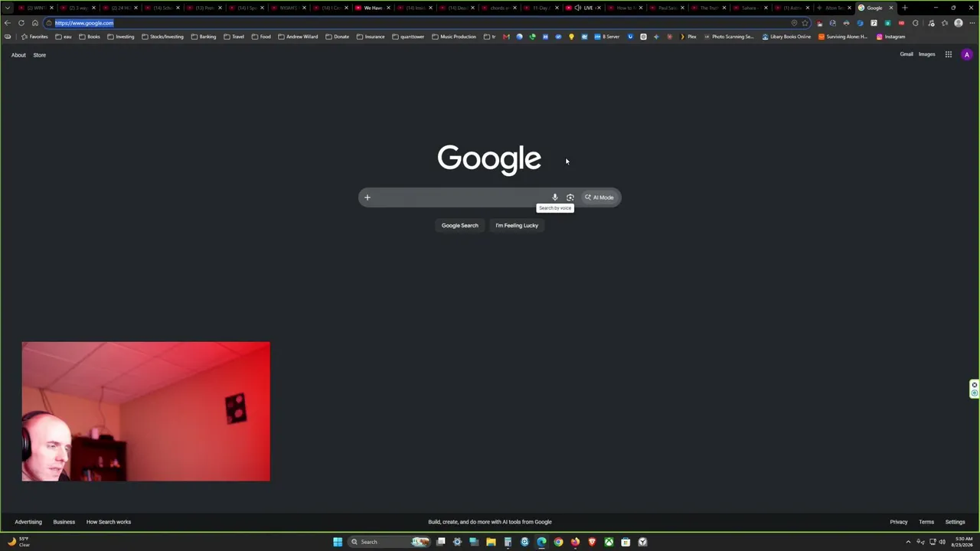Open Search by image camera icon
Image resolution: width=980 pixels, height=551 pixels.
(570, 197)
